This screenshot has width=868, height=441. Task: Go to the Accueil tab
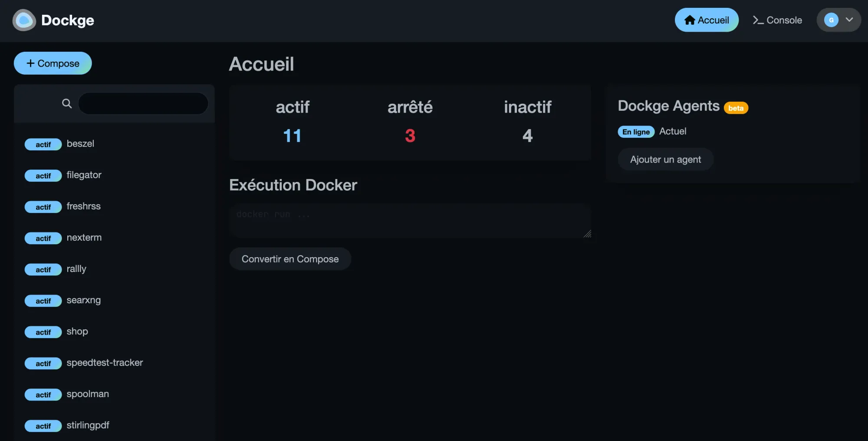coord(707,20)
